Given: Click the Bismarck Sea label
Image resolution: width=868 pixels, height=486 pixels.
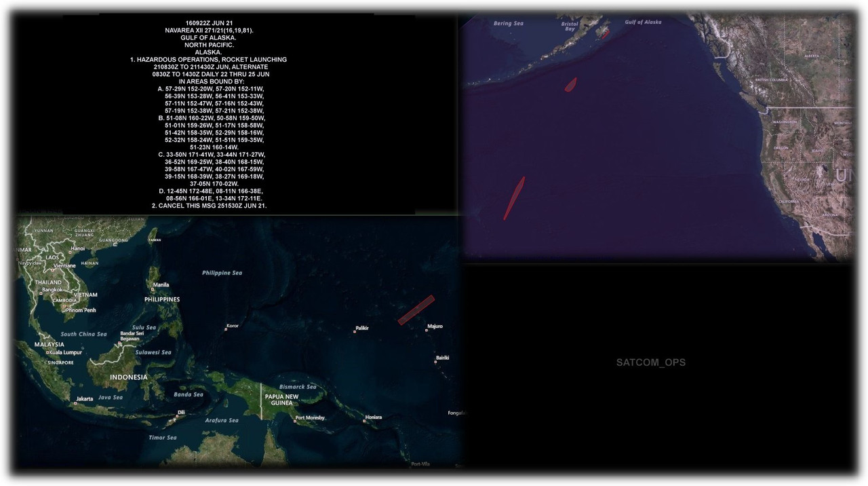Looking at the screenshot, I should pos(297,387).
